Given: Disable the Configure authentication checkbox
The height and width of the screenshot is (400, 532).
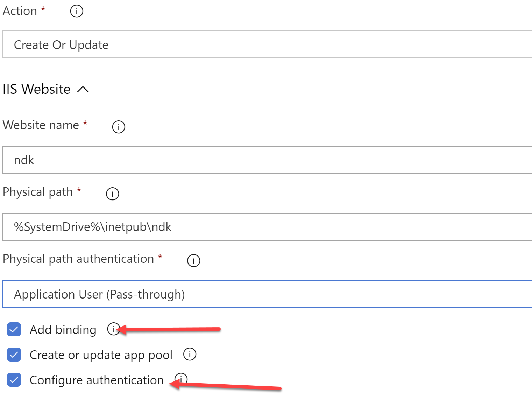Looking at the screenshot, I should [14, 380].
